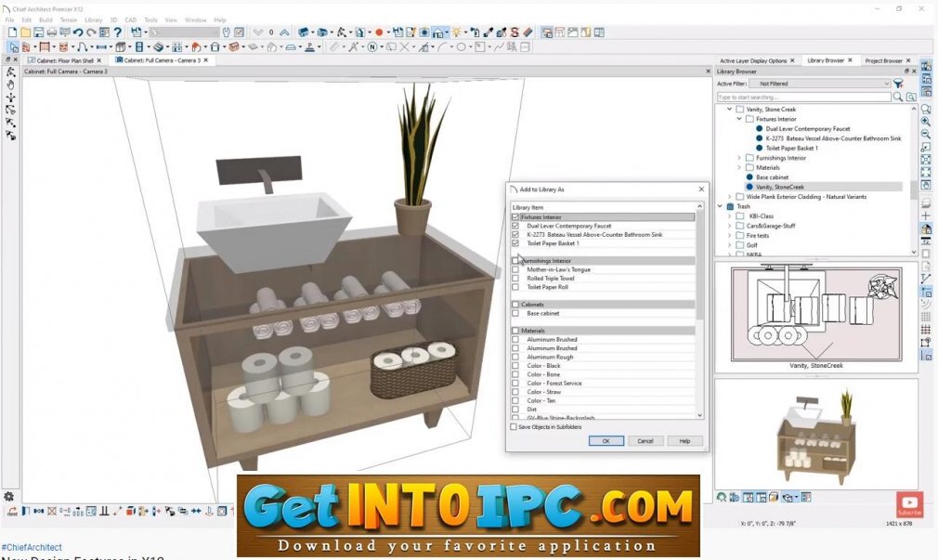Click Help in Add to Library As dialog

(x=684, y=441)
